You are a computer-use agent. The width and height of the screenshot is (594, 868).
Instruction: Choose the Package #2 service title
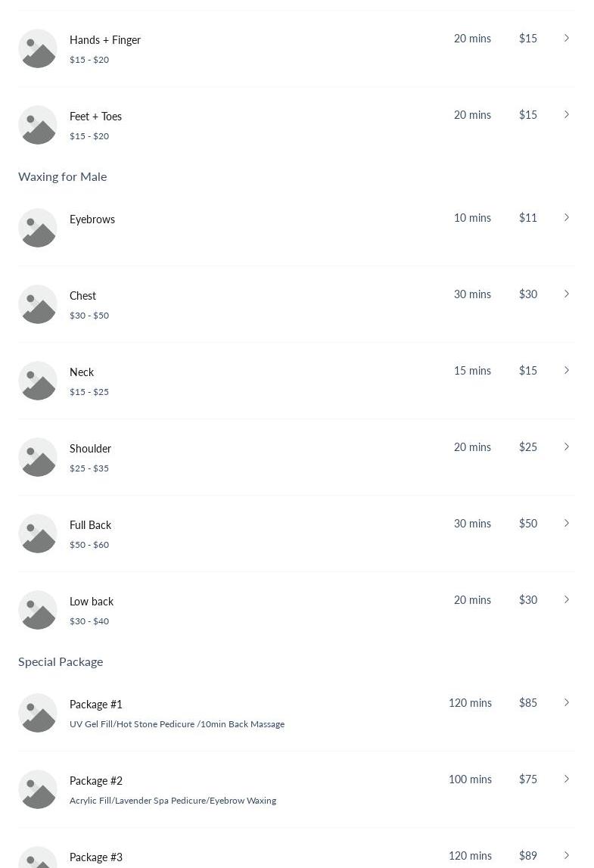96,780
